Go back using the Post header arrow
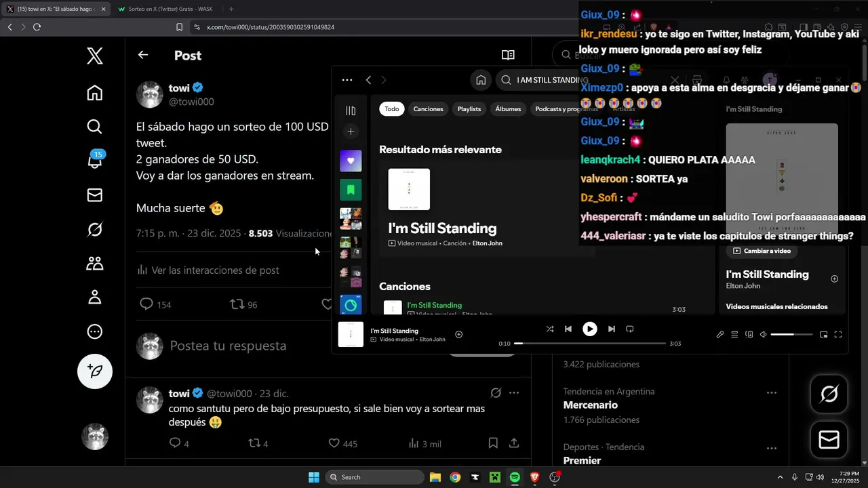Image resolution: width=868 pixels, height=488 pixels. point(143,55)
